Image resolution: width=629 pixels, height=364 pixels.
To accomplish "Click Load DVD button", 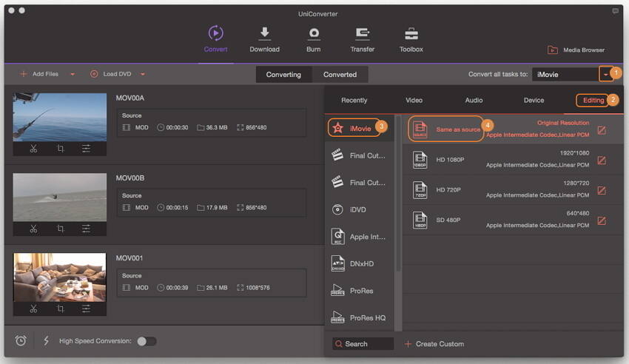I will click(x=111, y=74).
